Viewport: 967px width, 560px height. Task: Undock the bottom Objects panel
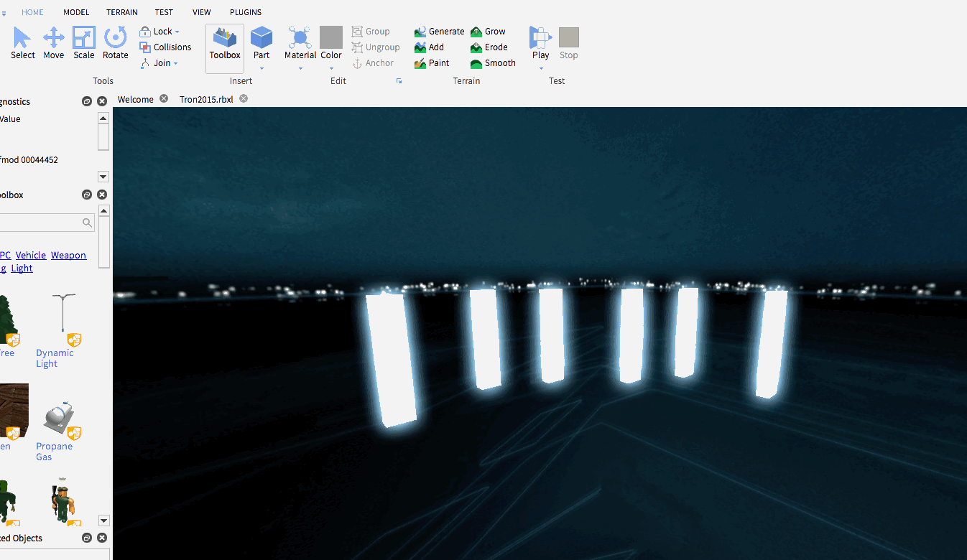pos(87,538)
